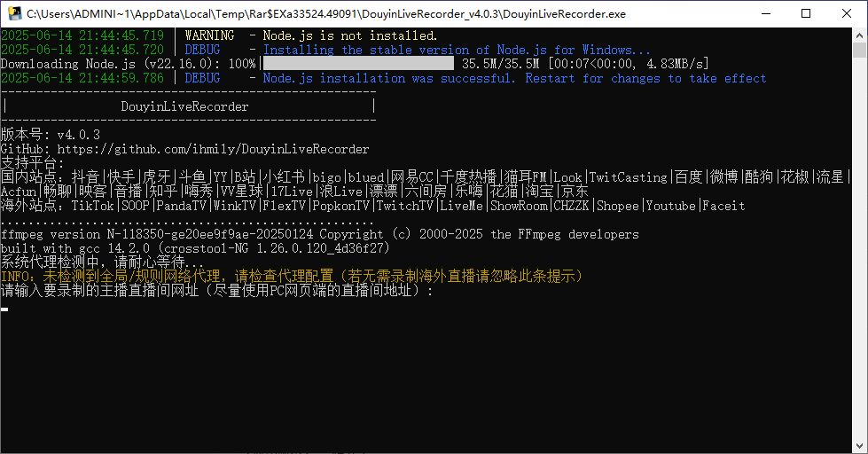Click the '百度' platform name
868x454 pixels.
pos(689,177)
